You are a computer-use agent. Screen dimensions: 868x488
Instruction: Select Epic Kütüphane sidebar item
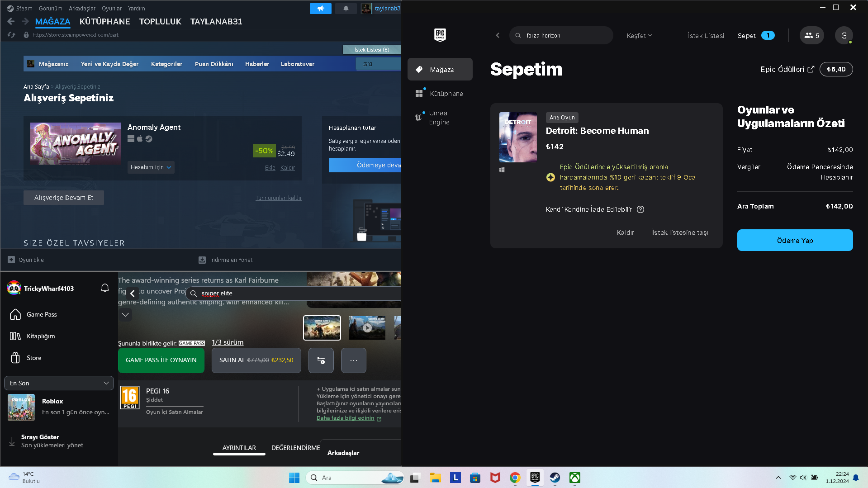pos(440,94)
